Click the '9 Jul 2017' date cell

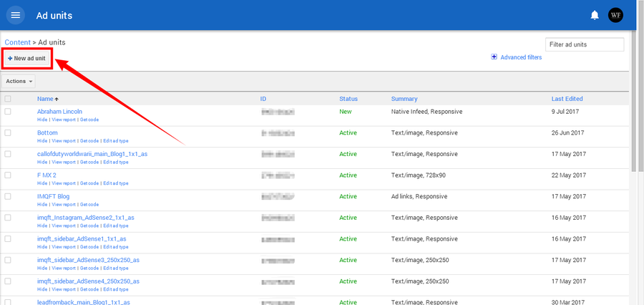tap(564, 112)
